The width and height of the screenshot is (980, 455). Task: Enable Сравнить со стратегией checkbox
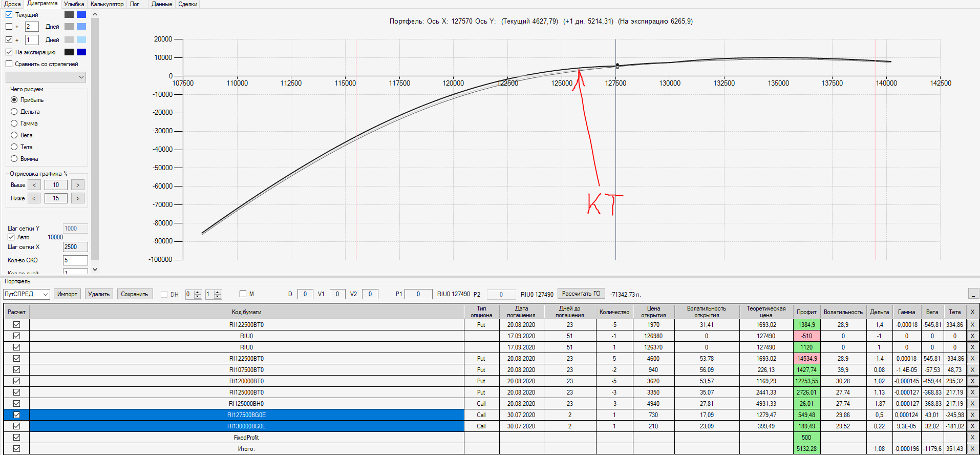[x=9, y=64]
